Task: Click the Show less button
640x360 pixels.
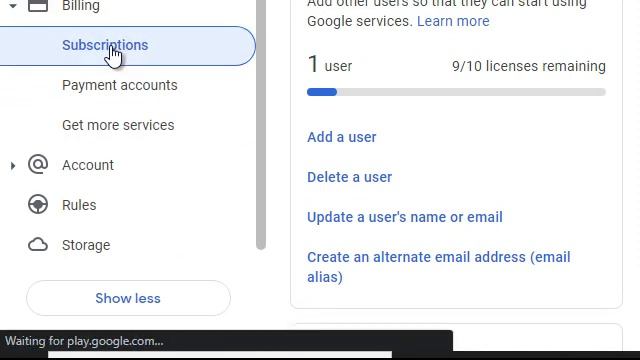Action: (128, 298)
